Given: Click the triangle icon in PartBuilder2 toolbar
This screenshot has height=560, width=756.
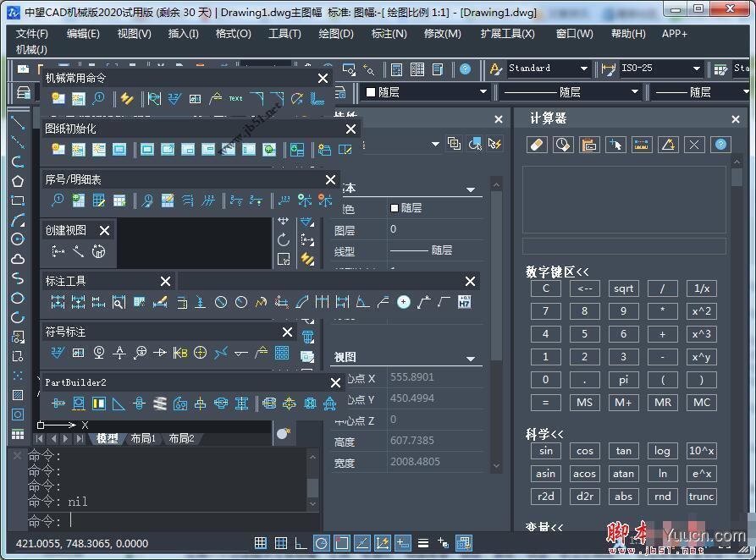Looking at the screenshot, I should pos(119,404).
